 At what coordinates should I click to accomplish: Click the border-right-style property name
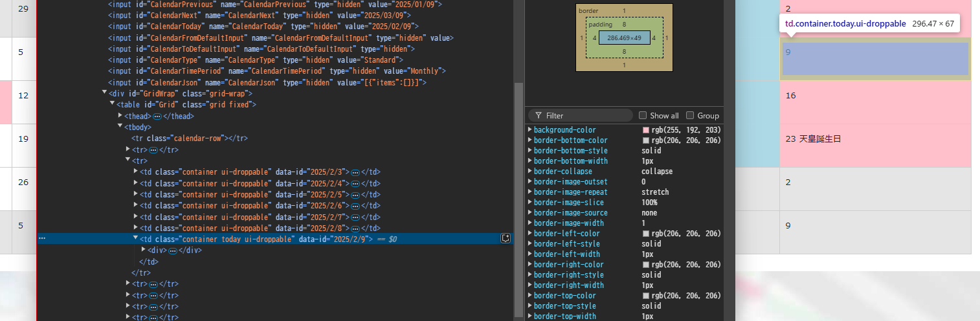(x=568, y=275)
